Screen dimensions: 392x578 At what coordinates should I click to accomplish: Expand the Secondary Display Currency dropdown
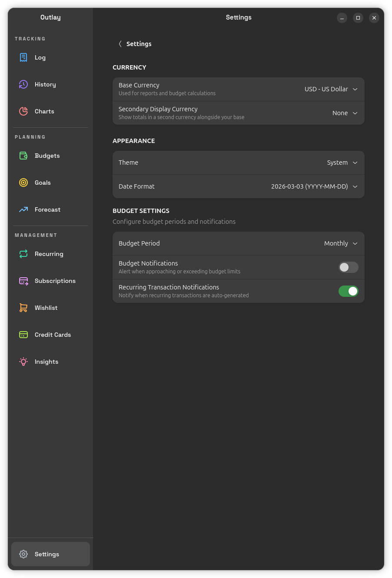coord(345,113)
